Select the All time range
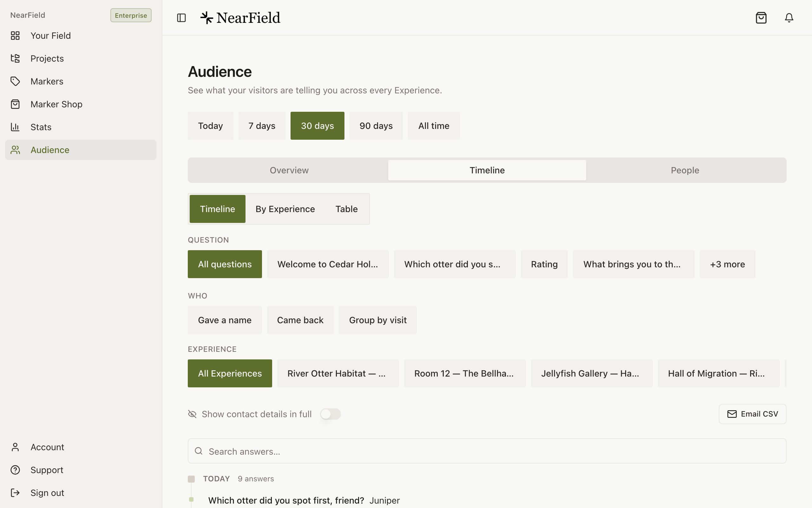The image size is (812, 508). tap(434, 126)
